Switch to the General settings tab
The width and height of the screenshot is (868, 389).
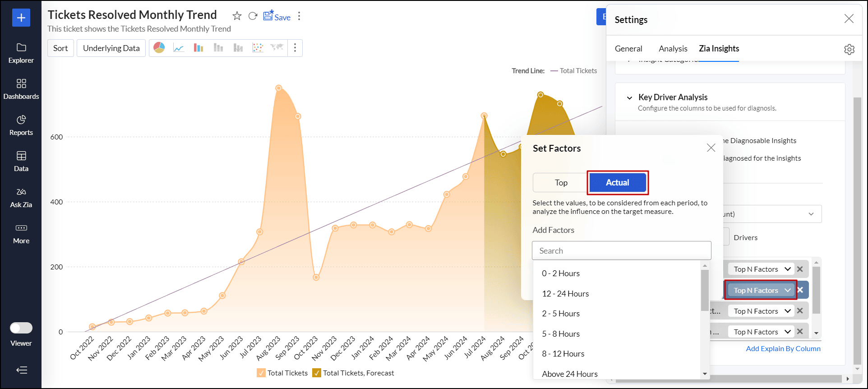(628, 49)
